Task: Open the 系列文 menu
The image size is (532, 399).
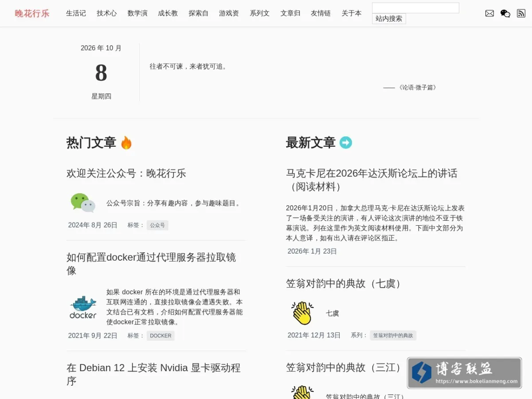Action: point(260,13)
